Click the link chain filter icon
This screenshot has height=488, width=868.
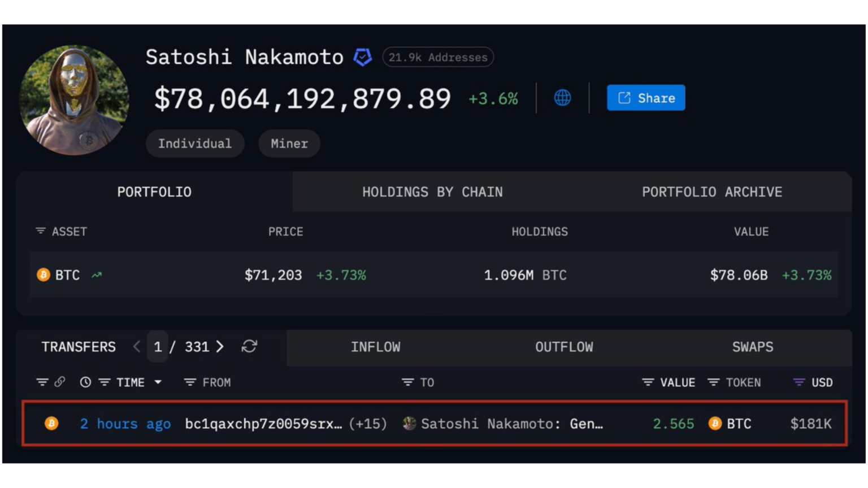point(60,382)
